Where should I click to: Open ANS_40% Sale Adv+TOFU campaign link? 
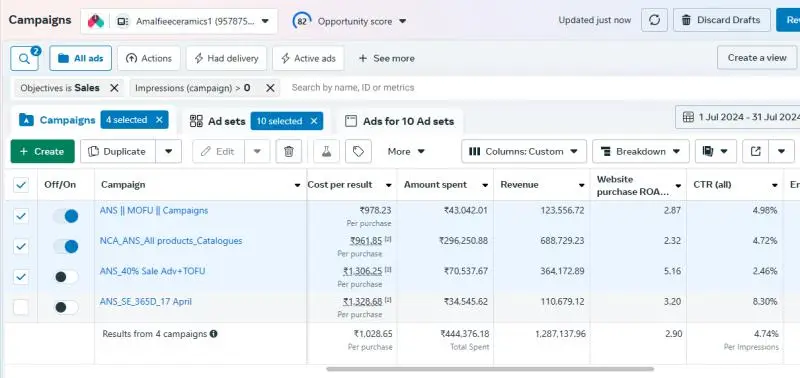153,271
